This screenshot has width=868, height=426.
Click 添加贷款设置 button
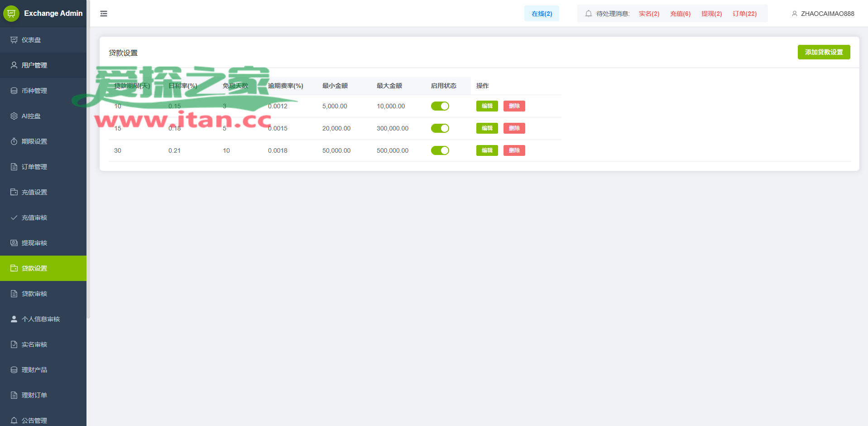point(824,52)
